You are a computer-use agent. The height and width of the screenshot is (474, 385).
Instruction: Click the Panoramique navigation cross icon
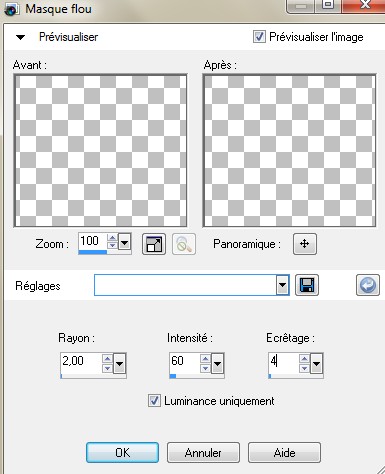click(x=305, y=244)
